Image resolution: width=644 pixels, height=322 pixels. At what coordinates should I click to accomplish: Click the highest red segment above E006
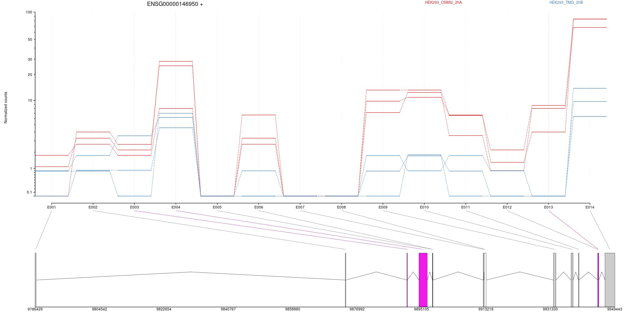click(x=259, y=115)
